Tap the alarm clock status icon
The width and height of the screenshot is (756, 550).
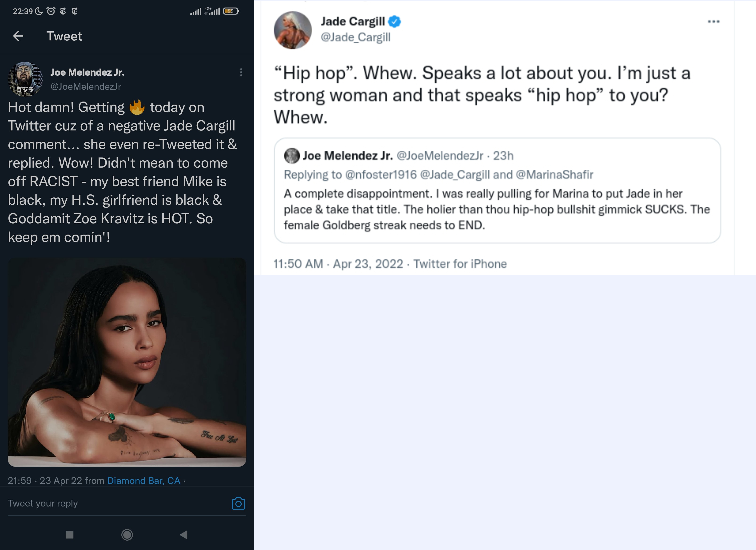(x=51, y=11)
